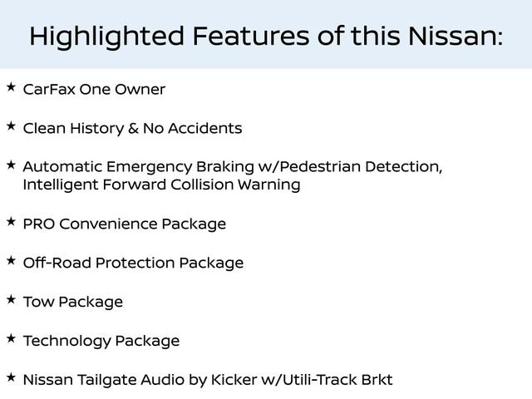Click the 'Automatic Emergency Braking w/Pedestrian Detection' line
This screenshot has width=532, height=399.
[x=232, y=167]
